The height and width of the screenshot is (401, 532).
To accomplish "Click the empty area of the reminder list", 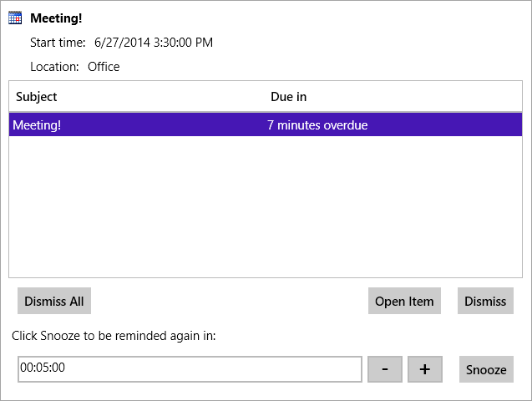I will 266,209.
